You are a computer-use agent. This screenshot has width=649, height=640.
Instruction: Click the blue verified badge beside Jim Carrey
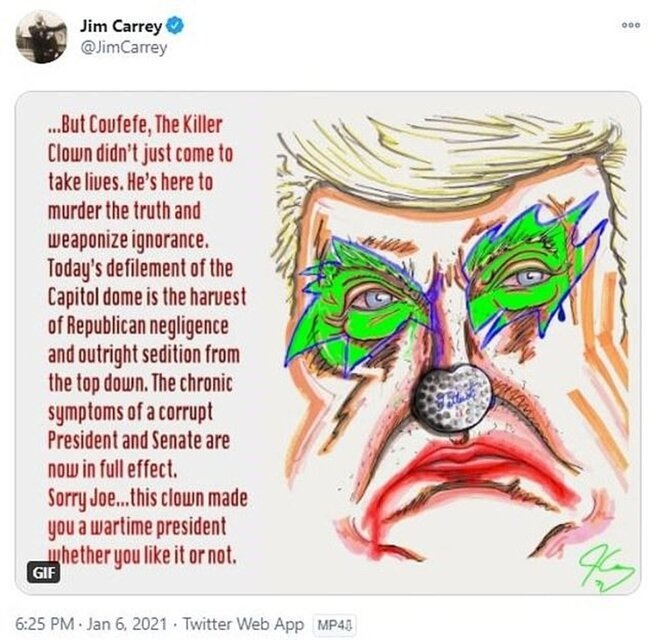click(x=175, y=26)
